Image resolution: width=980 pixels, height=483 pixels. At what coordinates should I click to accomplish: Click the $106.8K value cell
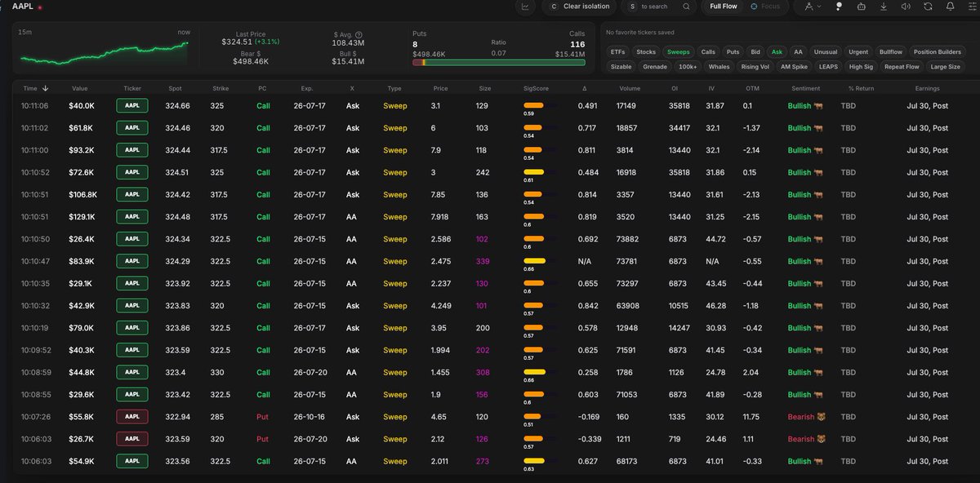[x=82, y=195]
